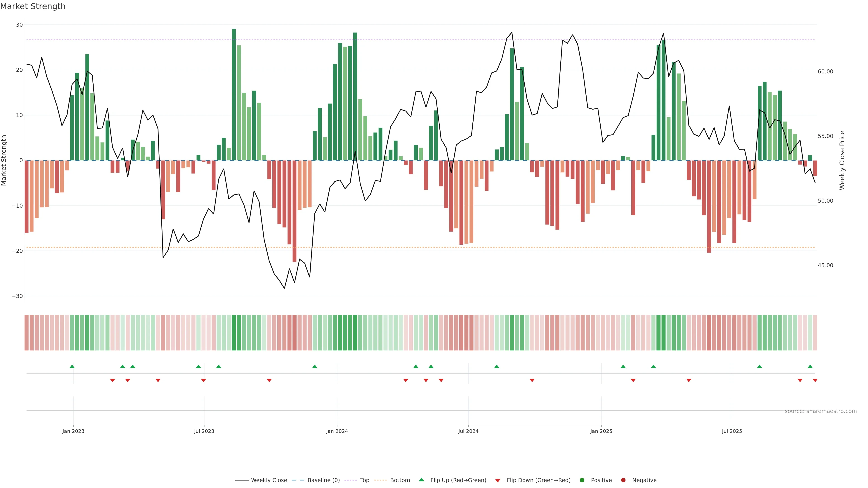
Task: Click the Jul 2023 x-axis label
Action: [x=204, y=431]
